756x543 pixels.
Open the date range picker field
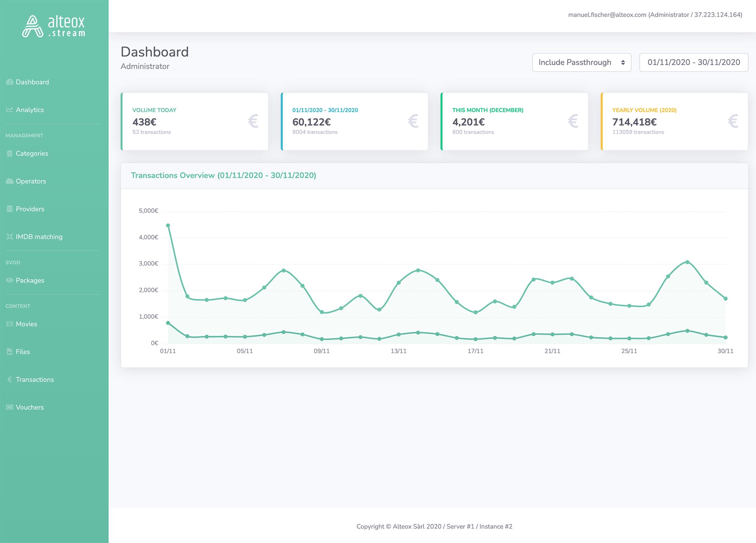(x=693, y=62)
